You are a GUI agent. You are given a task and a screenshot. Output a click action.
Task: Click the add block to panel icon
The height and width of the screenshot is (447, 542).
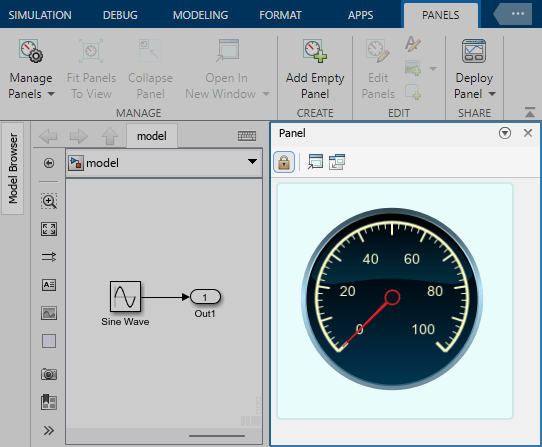point(413,92)
